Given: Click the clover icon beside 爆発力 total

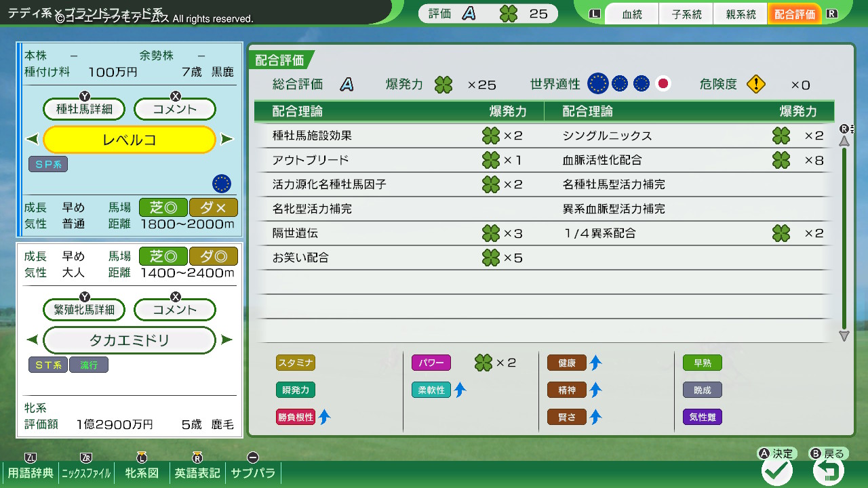Looking at the screenshot, I should click(444, 85).
